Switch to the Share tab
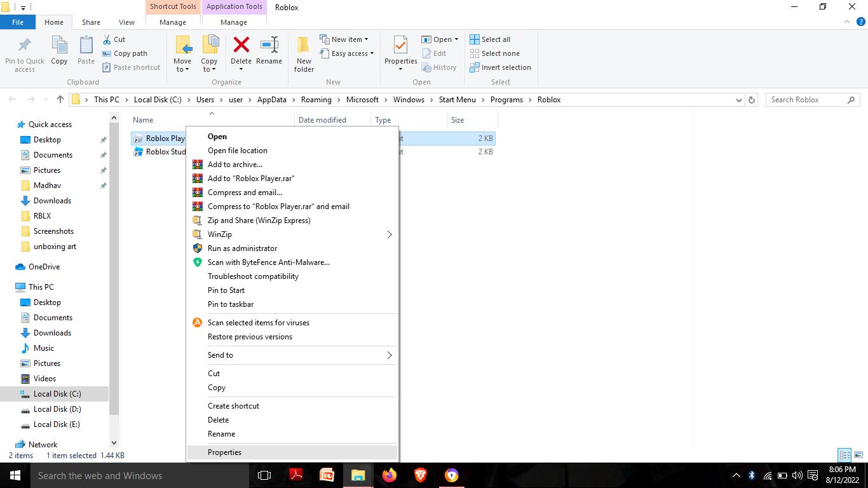Screen dimensions: 868x488 pos(91,22)
